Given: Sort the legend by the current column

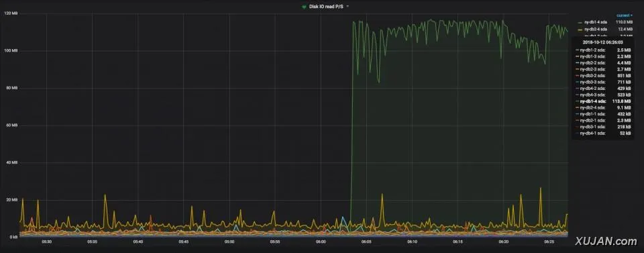Looking at the screenshot, I should [x=625, y=15].
